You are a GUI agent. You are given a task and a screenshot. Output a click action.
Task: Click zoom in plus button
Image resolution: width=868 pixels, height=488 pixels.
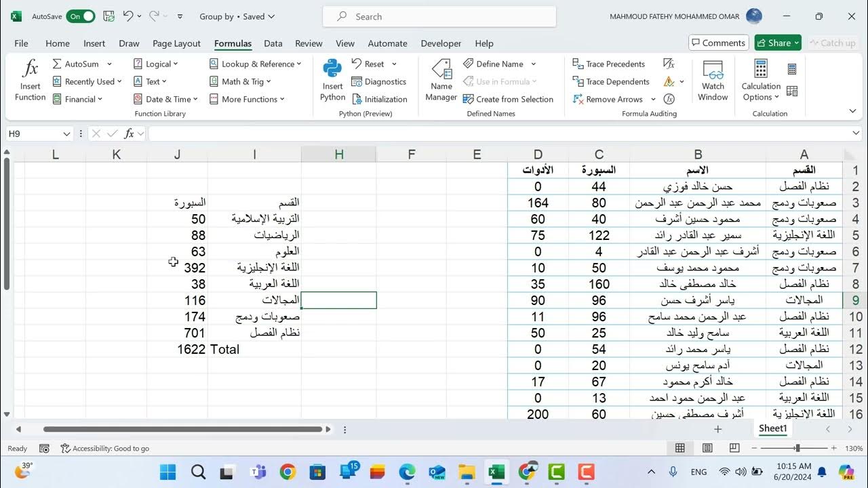(833, 448)
